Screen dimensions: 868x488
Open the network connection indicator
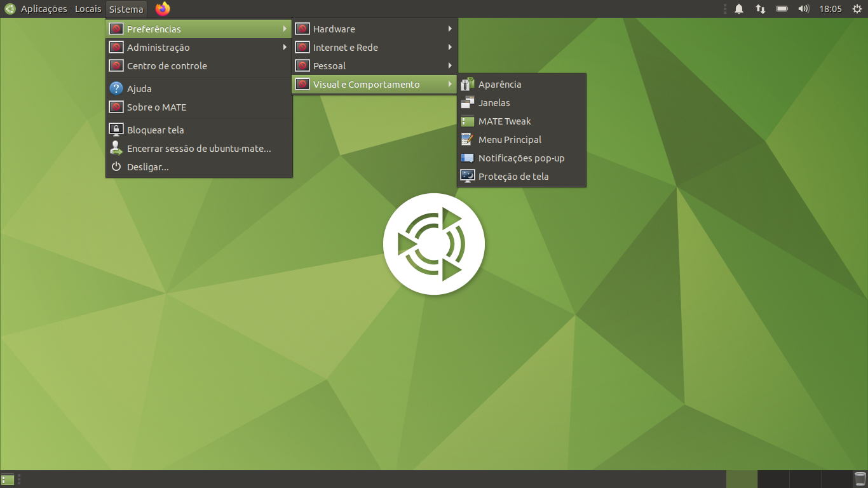[x=760, y=9]
